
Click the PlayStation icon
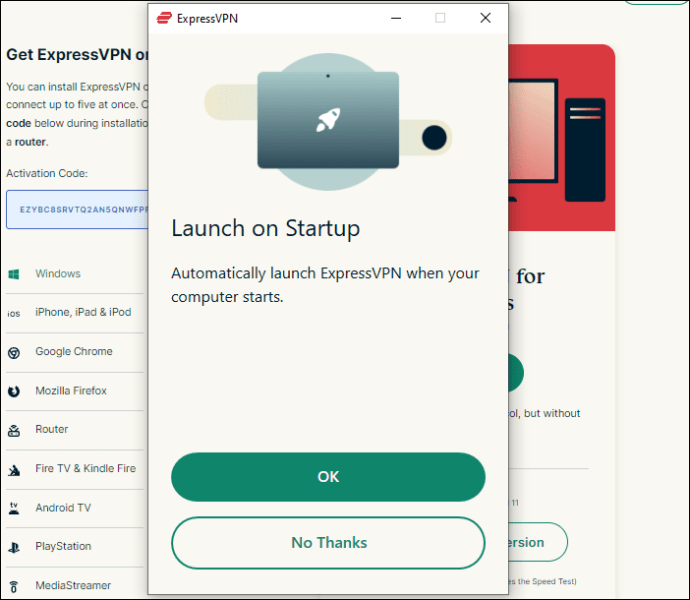14,548
